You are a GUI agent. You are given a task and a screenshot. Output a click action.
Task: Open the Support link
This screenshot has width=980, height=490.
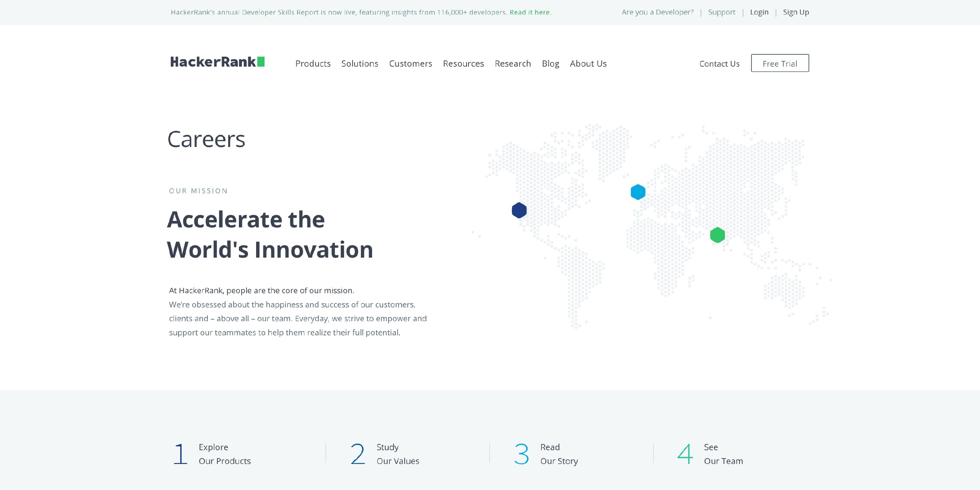click(x=722, y=12)
